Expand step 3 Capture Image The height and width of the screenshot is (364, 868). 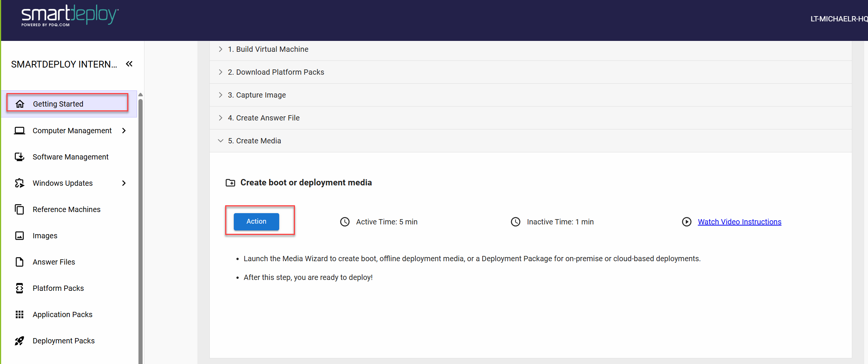(x=221, y=95)
